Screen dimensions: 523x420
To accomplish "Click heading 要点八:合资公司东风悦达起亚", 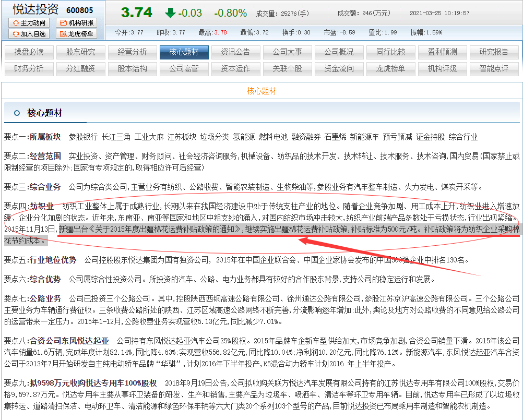I will (56, 341).
